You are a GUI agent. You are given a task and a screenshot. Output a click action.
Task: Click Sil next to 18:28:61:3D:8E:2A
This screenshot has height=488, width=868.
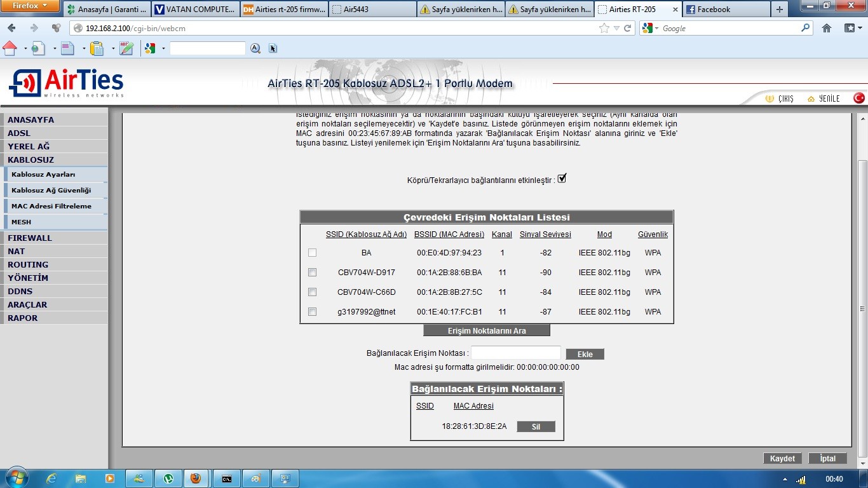coord(536,426)
